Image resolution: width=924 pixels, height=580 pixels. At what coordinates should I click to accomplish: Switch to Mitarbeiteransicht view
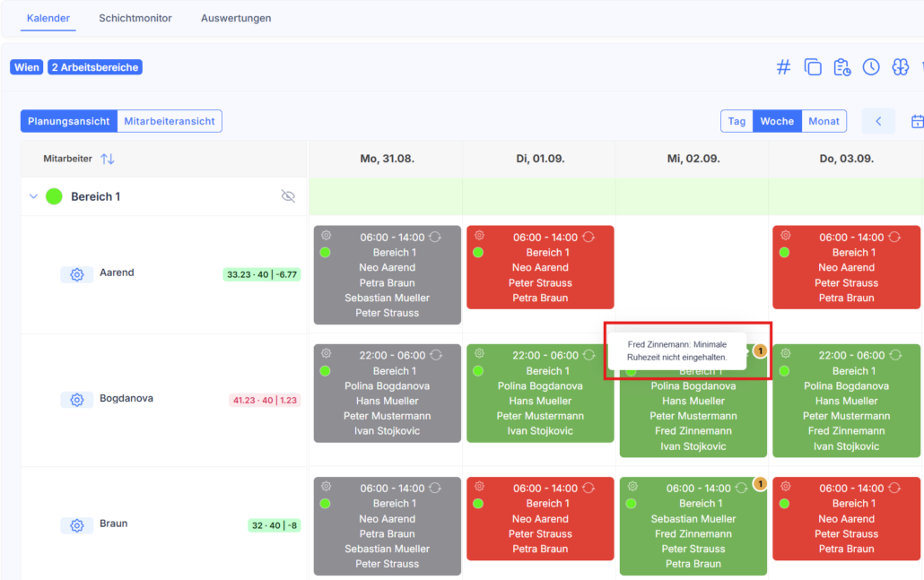point(170,121)
